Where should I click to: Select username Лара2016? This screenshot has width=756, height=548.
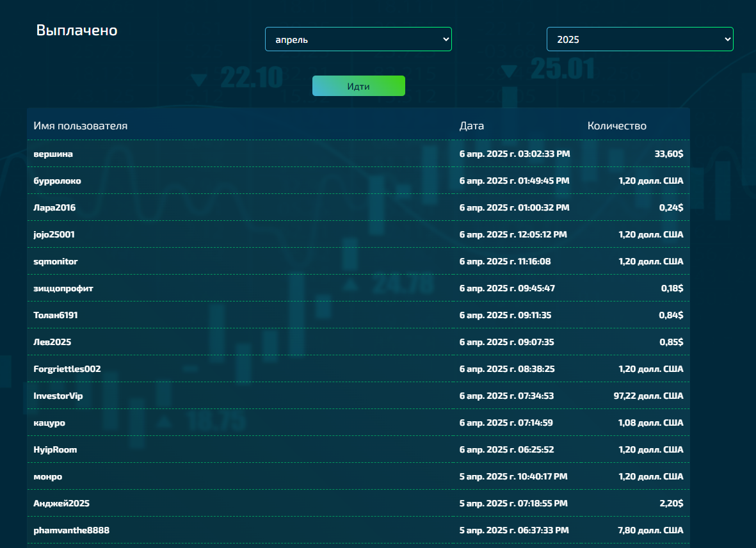tap(54, 207)
